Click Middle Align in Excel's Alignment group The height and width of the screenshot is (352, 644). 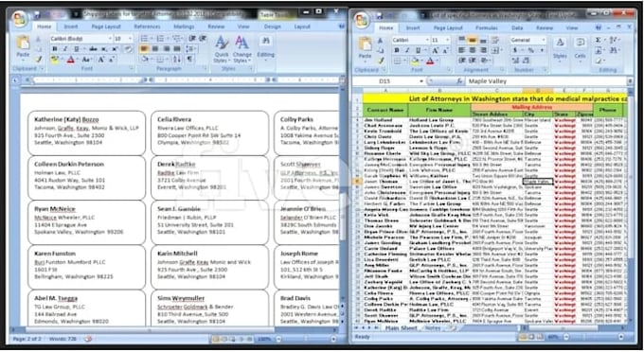[472, 40]
